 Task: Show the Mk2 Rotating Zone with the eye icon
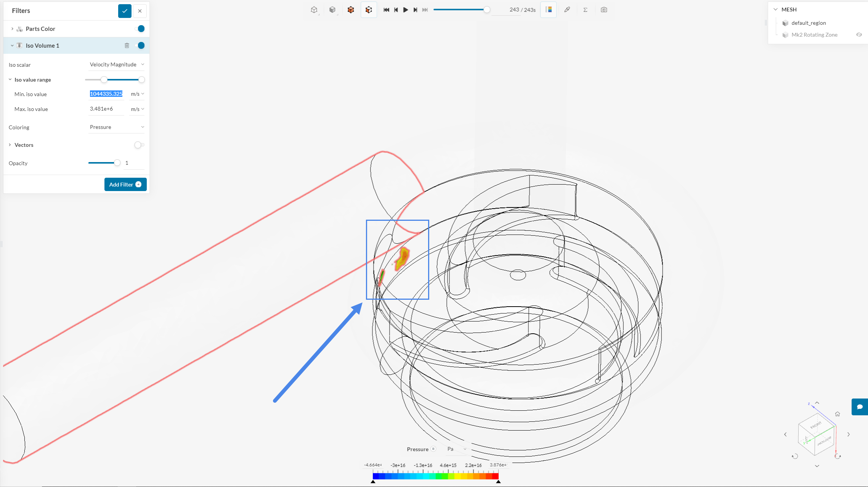859,35
